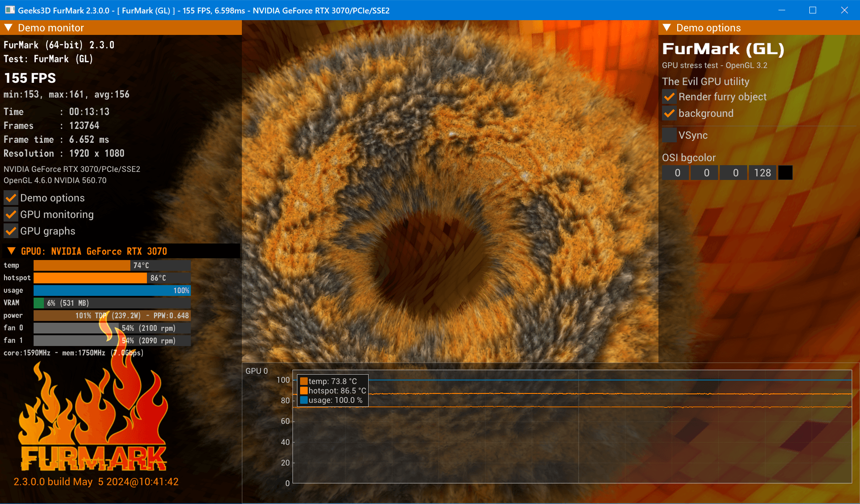The height and width of the screenshot is (504, 860).
Task: Uncheck the GPU graphs checkbox
Action: coord(11,231)
